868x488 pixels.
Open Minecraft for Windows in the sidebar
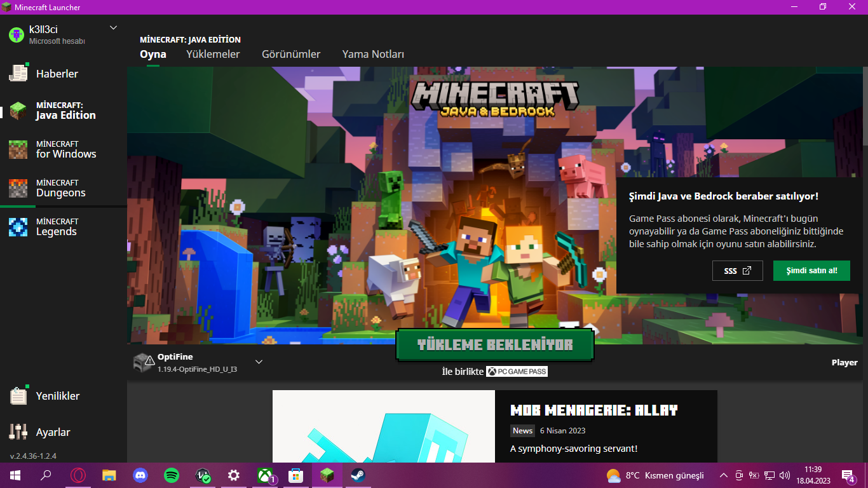tap(63, 149)
